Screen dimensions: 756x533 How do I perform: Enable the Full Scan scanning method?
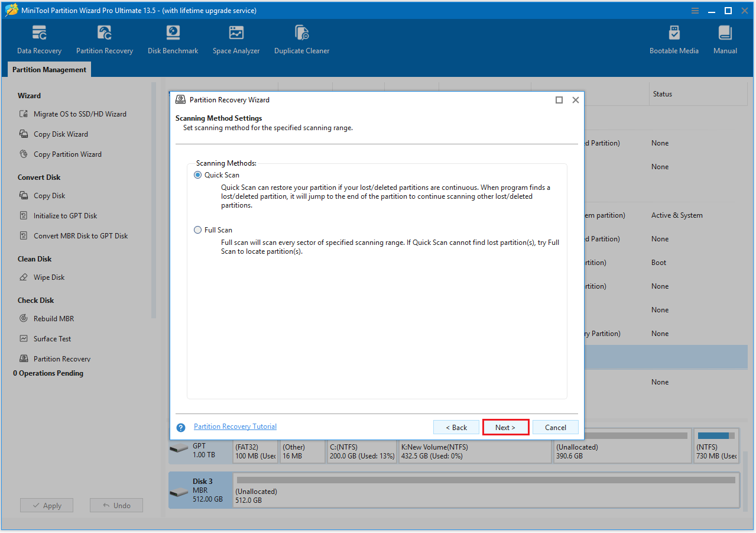[197, 230]
